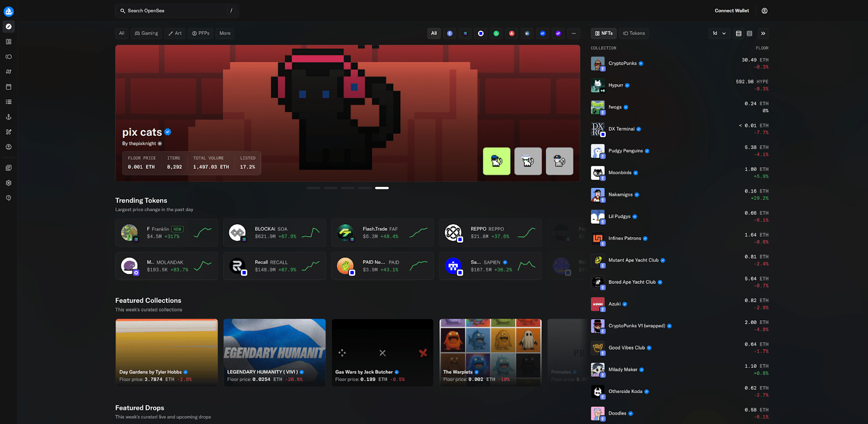Open the Studio pencil-ruler icon in sidebar
This screenshot has height=424, width=868.
pos(9,132)
